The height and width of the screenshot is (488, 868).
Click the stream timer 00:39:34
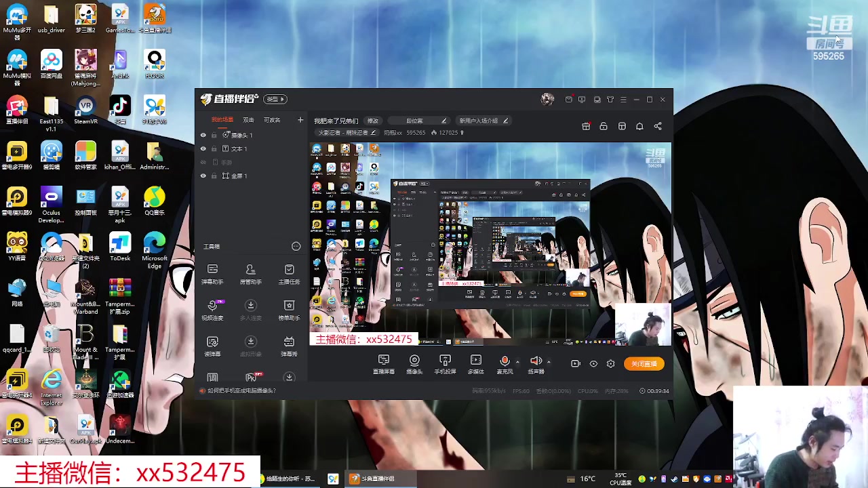click(654, 391)
